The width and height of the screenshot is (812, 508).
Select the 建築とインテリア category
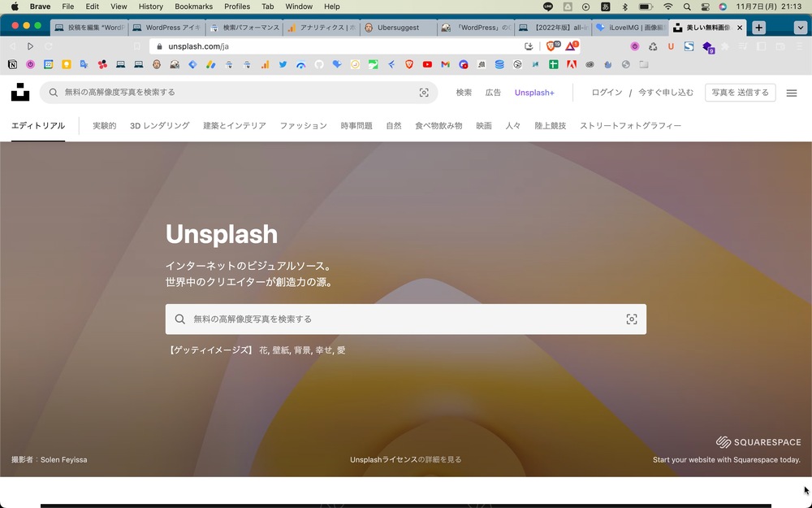click(x=235, y=125)
